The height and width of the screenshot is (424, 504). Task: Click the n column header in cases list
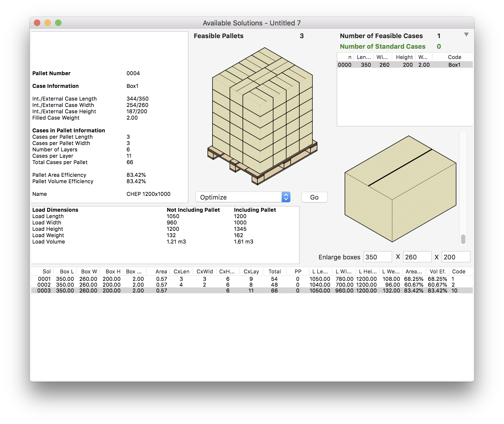[350, 57]
